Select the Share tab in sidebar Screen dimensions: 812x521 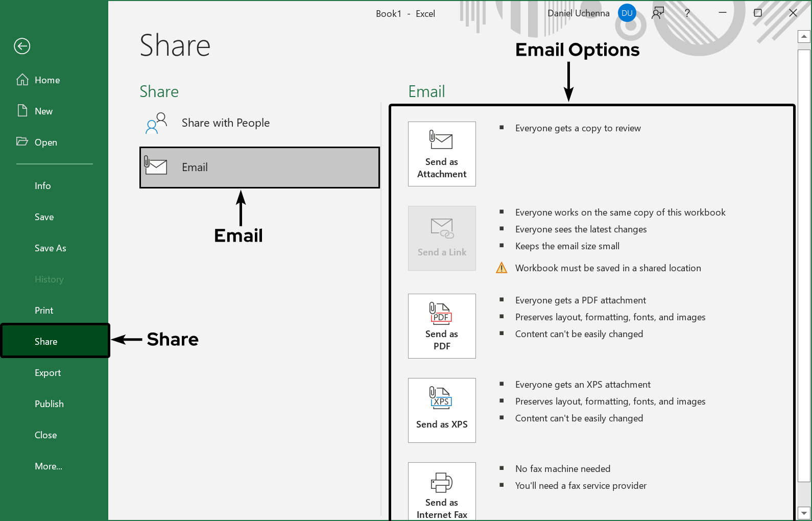pyautogui.click(x=54, y=341)
